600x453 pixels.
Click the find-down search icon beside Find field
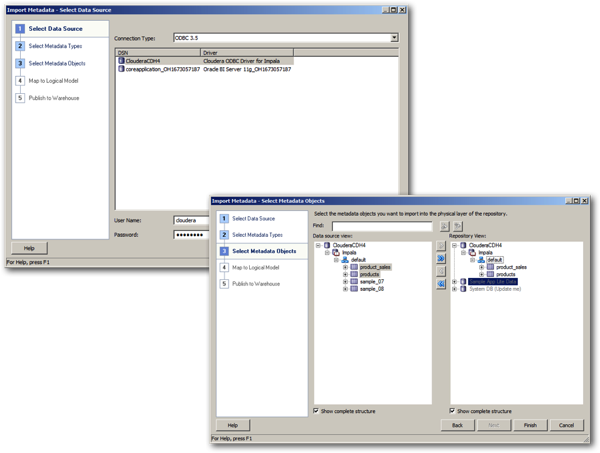[444, 226]
